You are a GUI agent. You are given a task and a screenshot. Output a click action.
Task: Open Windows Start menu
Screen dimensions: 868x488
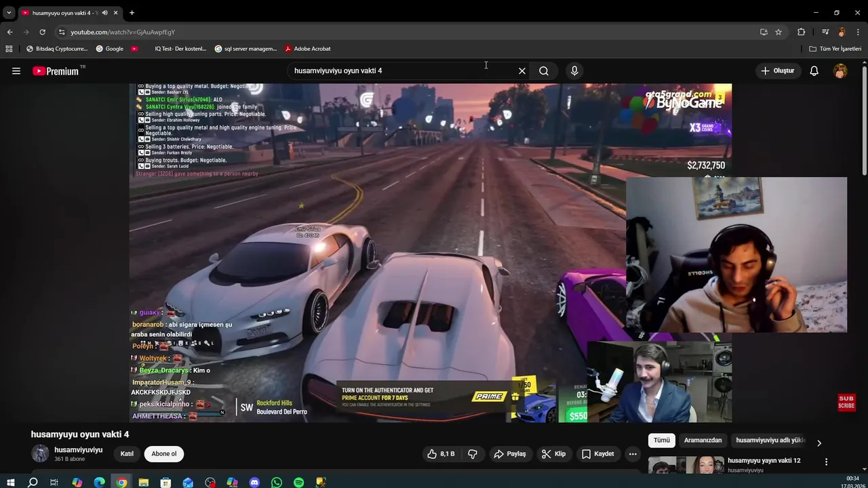coord(10,483)
